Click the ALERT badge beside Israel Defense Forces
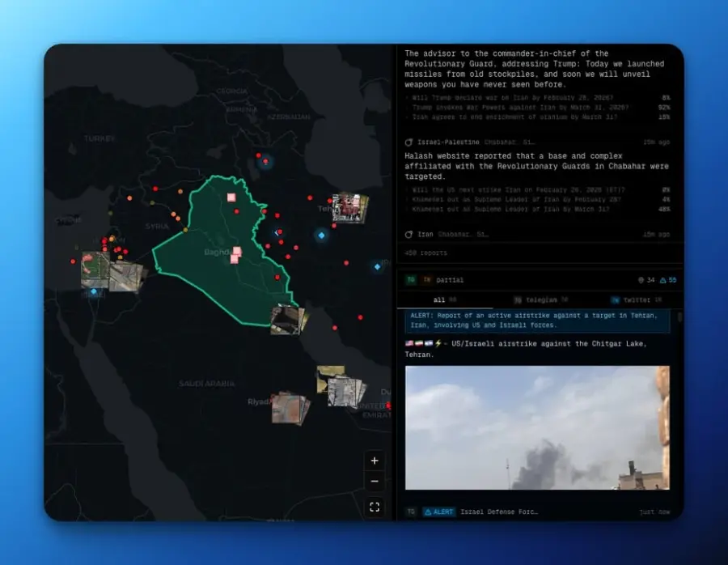Viewport: 728px width, 565px height. pos(439,512)
